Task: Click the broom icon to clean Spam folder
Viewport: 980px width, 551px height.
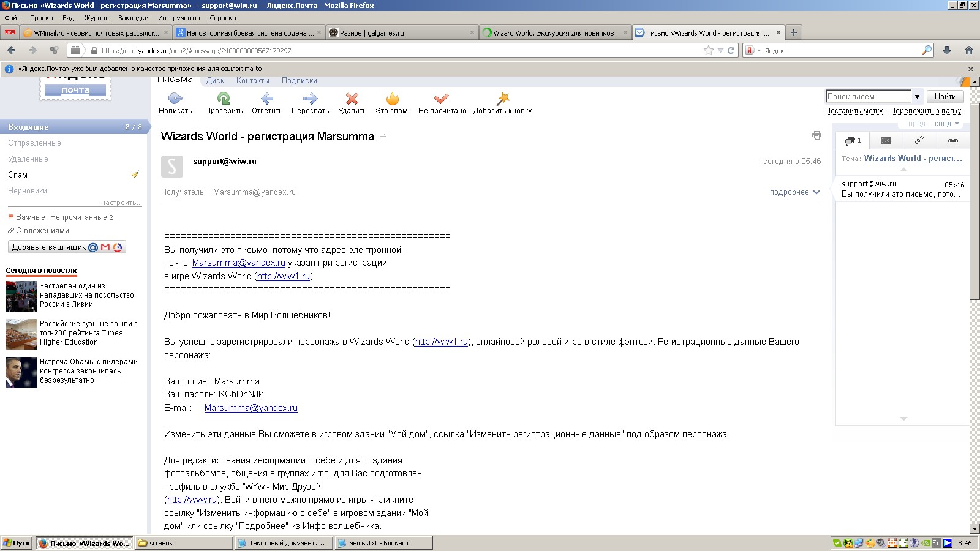Action: pyautogui.click(x=135, y=174)
